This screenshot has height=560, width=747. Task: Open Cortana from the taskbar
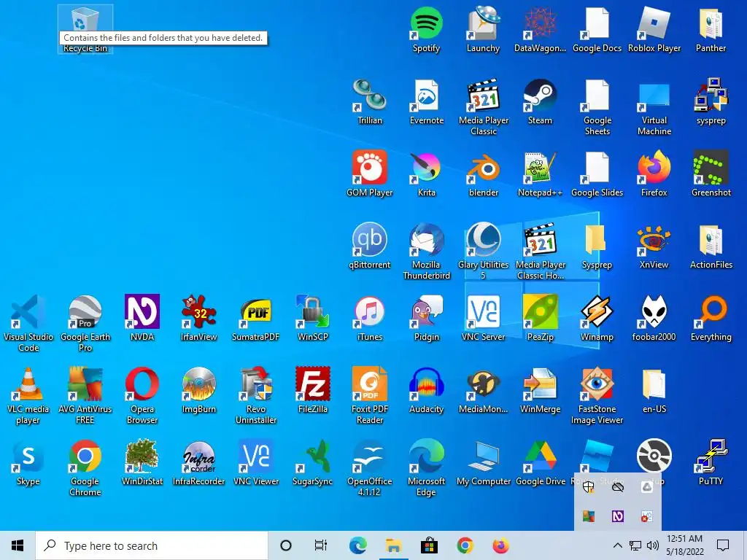pyautogui.click(x=286, y=545)
